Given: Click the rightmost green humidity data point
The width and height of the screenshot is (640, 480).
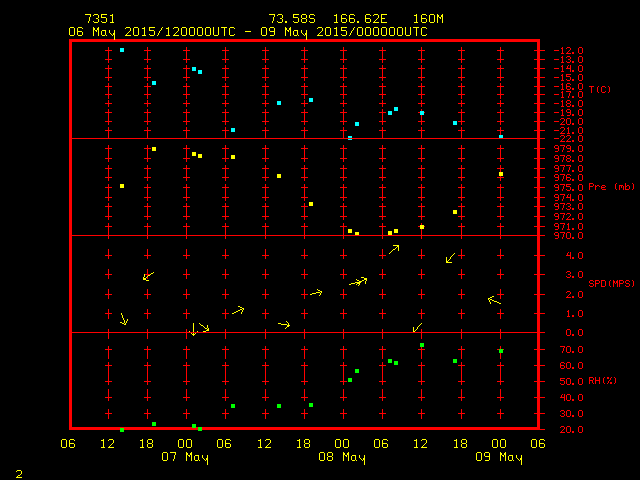Looking at the screenshot, I should 501,351.
